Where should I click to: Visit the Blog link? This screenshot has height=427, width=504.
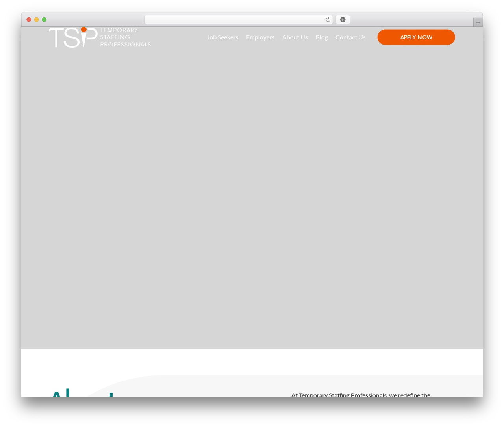tap(322, 37)
